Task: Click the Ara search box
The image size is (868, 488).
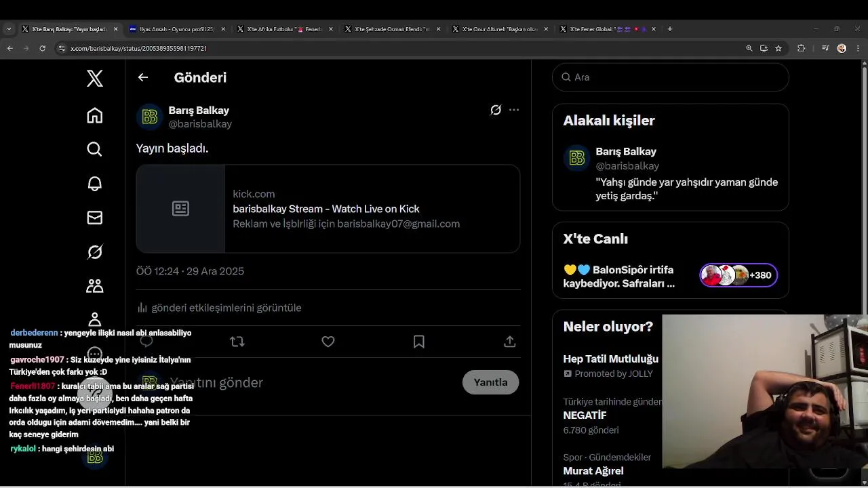Action: pyautogui.click(x=671, y=77)
